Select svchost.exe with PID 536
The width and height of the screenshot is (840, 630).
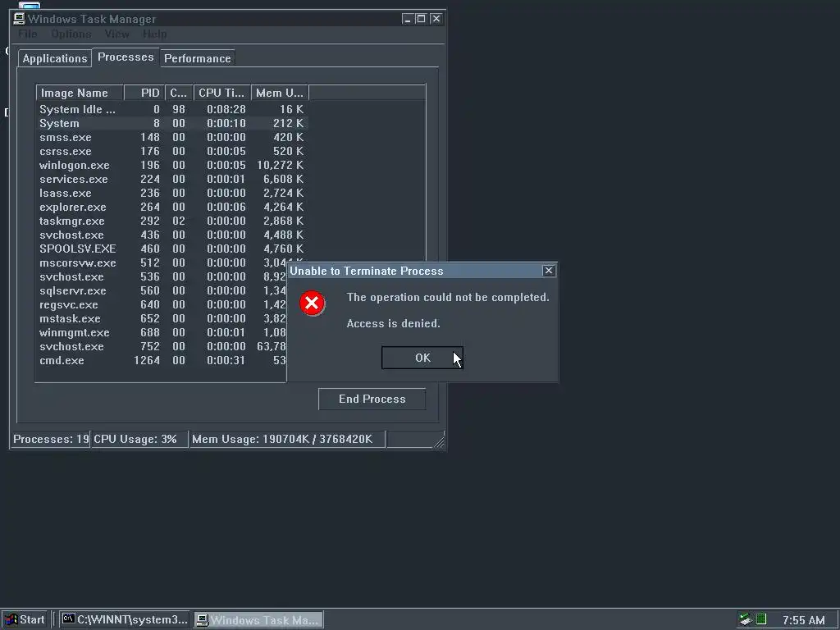162,277
